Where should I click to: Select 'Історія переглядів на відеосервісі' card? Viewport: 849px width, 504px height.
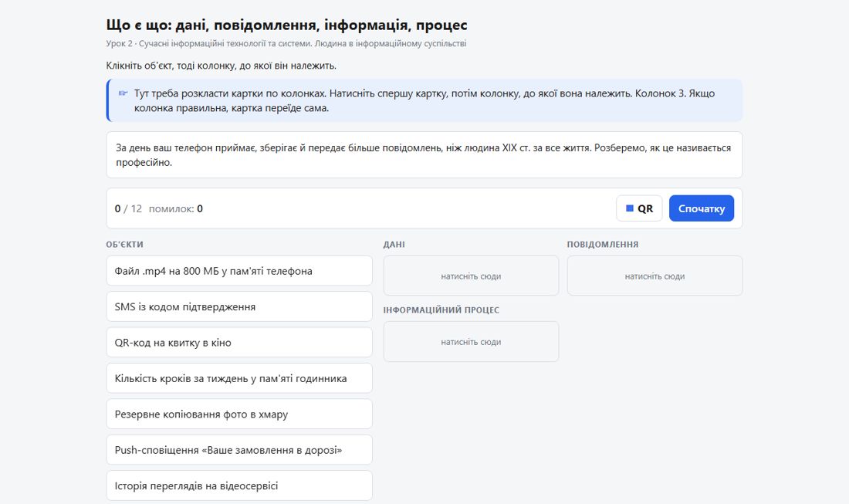click(x=239, y=485)
